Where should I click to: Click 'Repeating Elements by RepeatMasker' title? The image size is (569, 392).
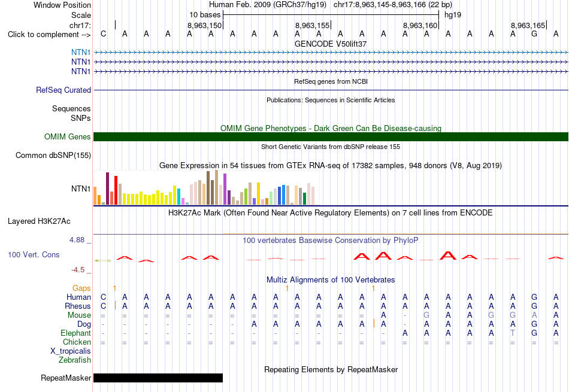[x=331, y=369]
